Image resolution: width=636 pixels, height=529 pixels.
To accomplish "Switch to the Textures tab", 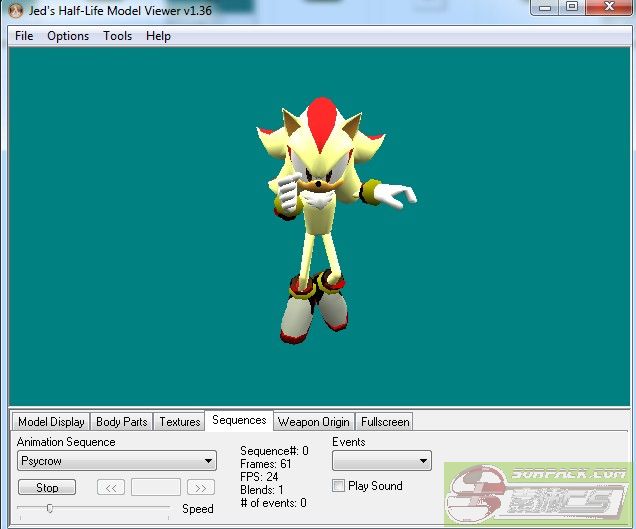I will 180,422.
